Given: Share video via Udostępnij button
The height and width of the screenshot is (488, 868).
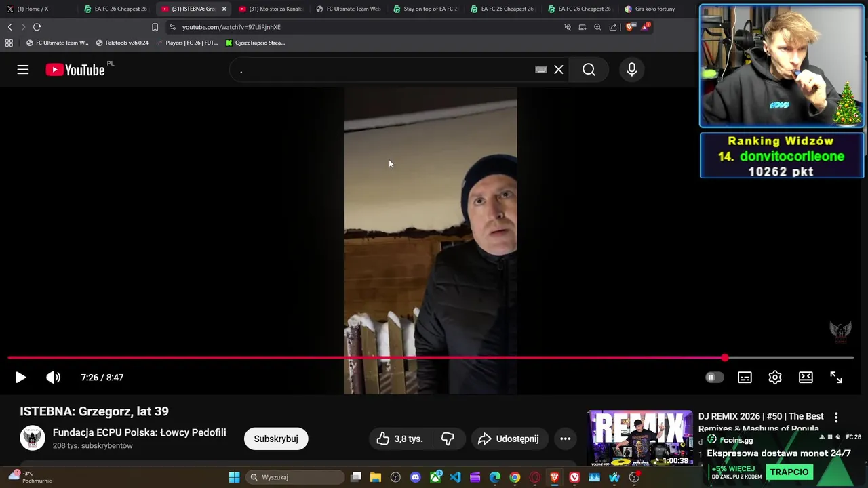Looking at the screenshot, I should tap(508, 439).
